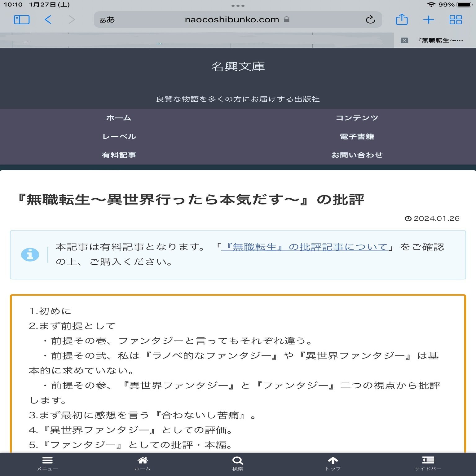Tap the lock icon beside the URL
476x476 pixels.
tap(287, 20)
